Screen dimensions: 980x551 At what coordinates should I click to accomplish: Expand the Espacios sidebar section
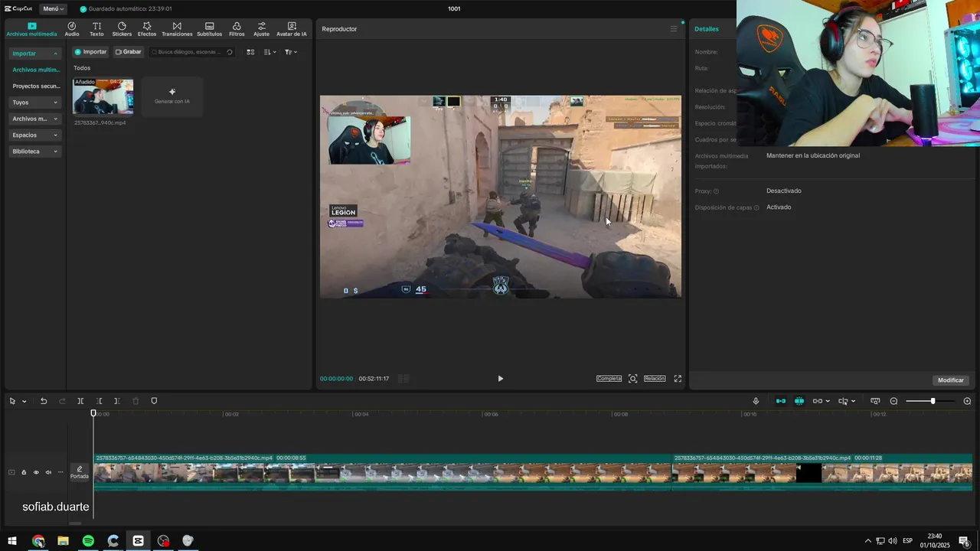pos(35,135)
